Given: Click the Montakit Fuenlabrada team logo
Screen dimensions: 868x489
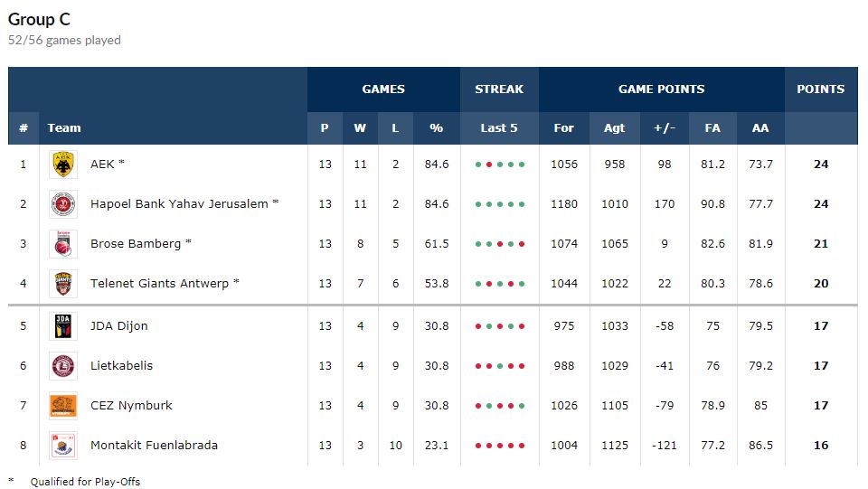Looking at the screenshot, I should (63, 446).
